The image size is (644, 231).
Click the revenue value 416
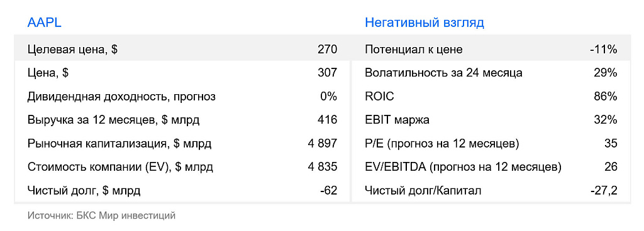coord(327,120)
